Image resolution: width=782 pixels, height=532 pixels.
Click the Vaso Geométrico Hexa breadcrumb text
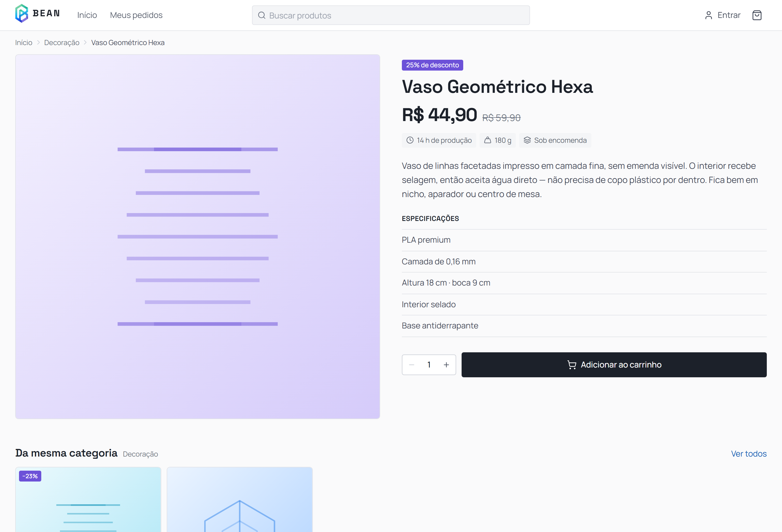128,43
